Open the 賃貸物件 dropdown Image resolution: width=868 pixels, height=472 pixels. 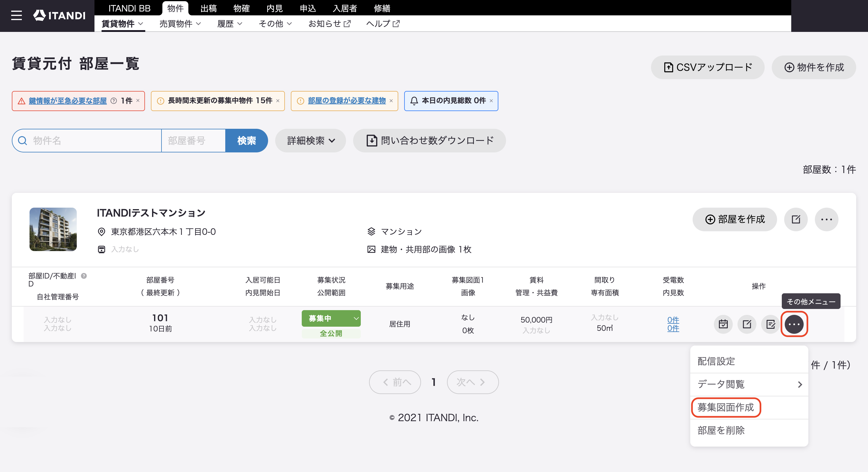click(123, 24)
